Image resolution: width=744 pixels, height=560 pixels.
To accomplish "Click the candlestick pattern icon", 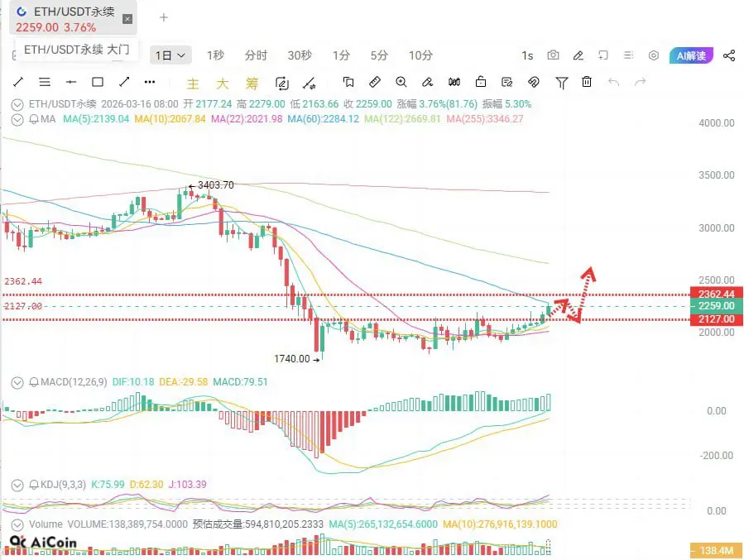I will 454,82.
